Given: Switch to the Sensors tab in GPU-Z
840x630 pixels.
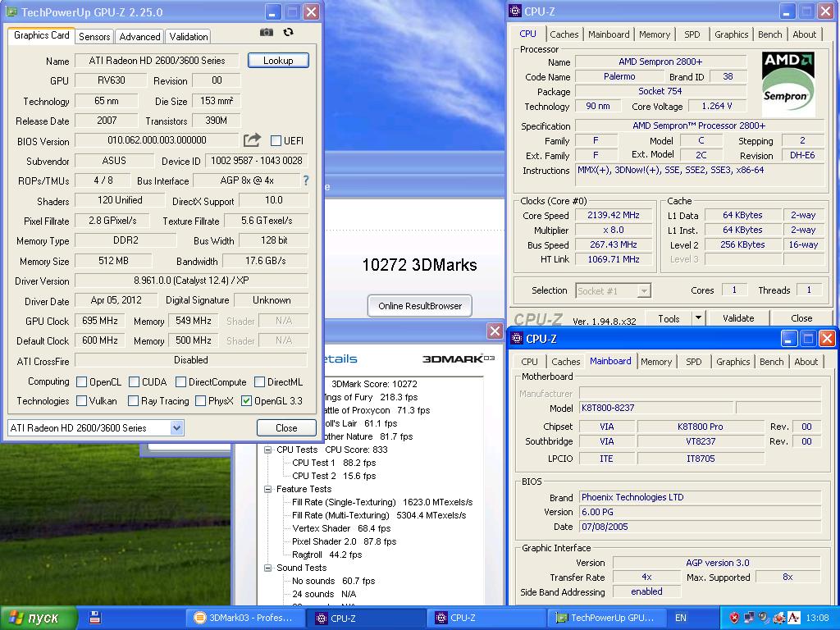Looking at the screenshot, I should 94,37.
